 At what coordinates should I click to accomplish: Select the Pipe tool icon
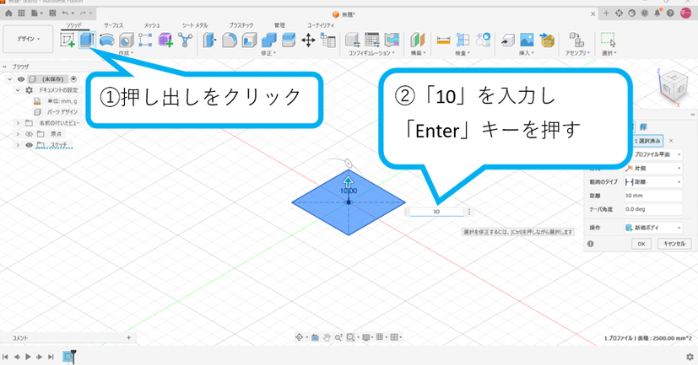[x=185, y=40]
